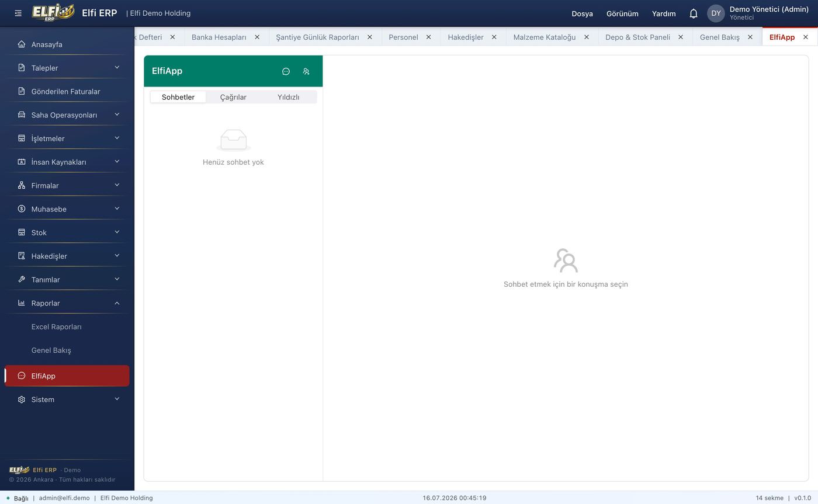Switch to the Malzeme Kataloğu tab
Viewport: 818px width, 504px height.
point(545,37)
